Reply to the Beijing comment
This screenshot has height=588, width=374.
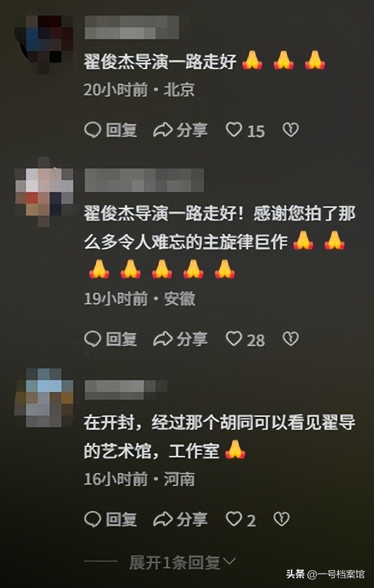tap(110, 131)
